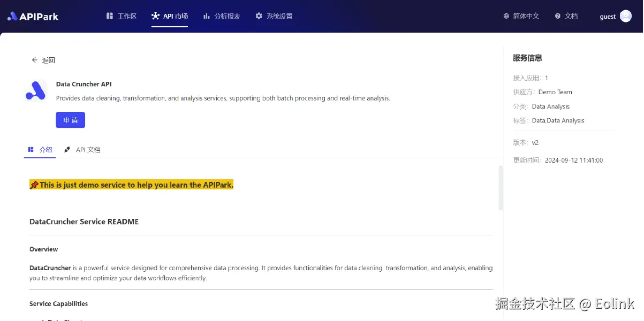The width and height of the screenshot is (644, 321).
Task: Click the Service Capabilities heading
Action: 59,304
